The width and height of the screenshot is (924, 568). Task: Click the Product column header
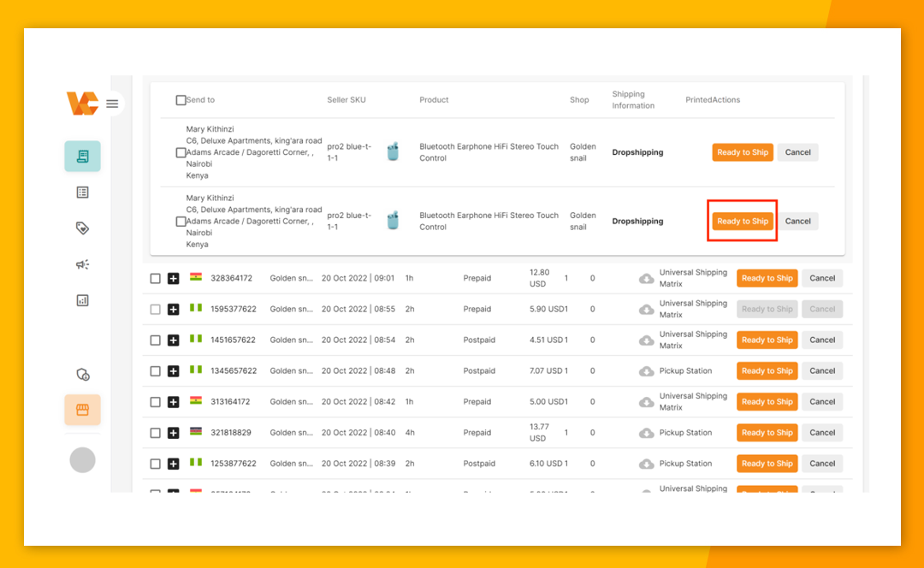click(x=434, y=100)
